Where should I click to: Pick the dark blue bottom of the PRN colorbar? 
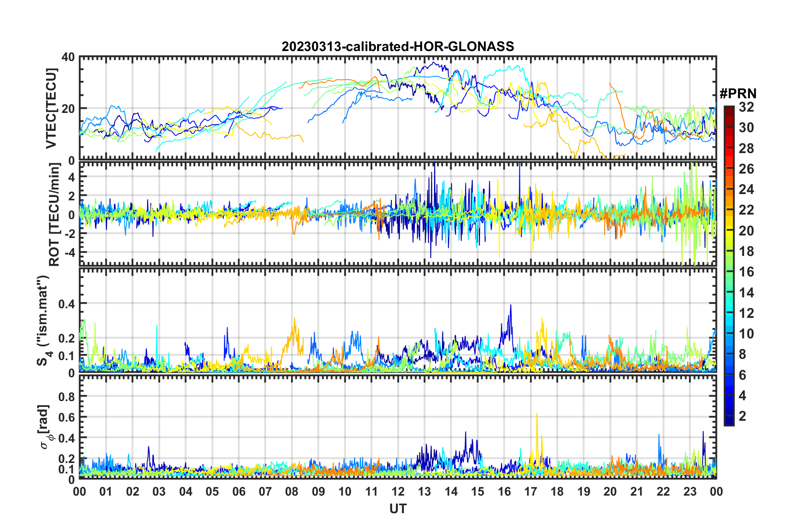coord(729,422)
